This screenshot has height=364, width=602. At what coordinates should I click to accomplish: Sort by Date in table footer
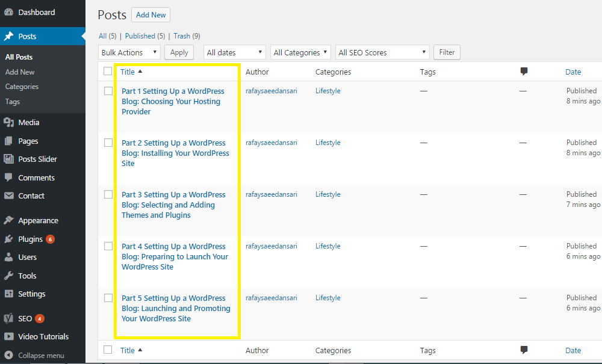[573, 350]
